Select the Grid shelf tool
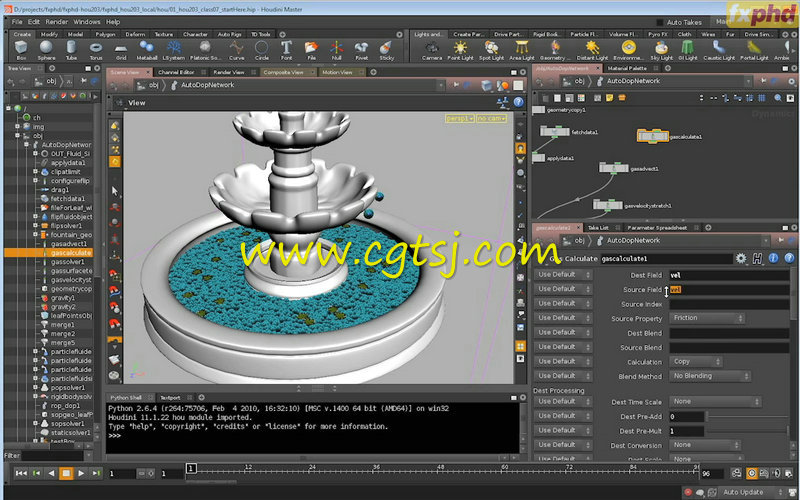Viewport: 800px width, 500px height. (x=121, y=50)
